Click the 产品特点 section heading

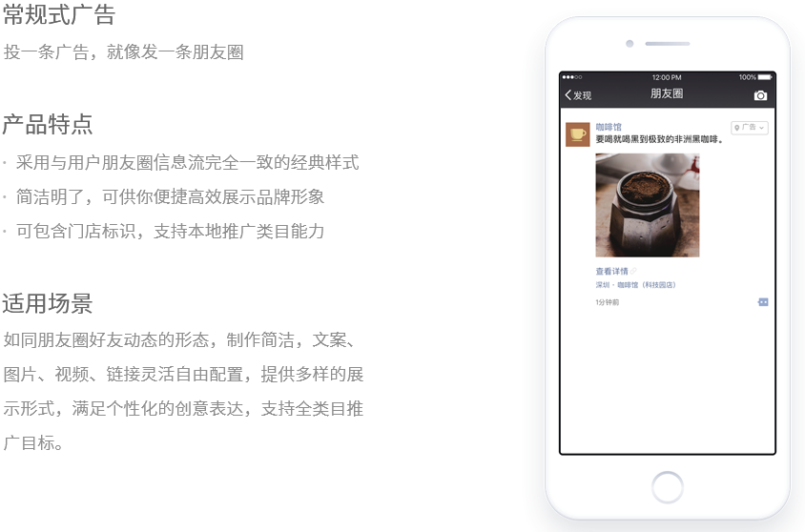[48, 124]
